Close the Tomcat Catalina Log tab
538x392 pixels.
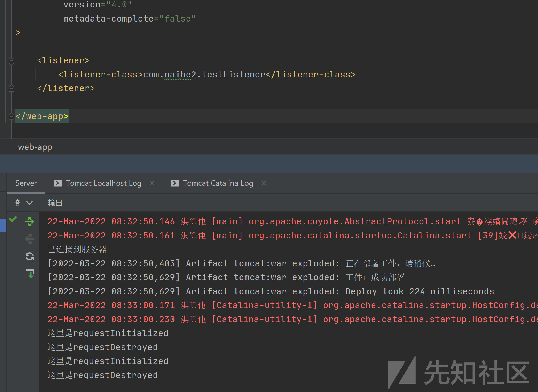pos(264,183)
